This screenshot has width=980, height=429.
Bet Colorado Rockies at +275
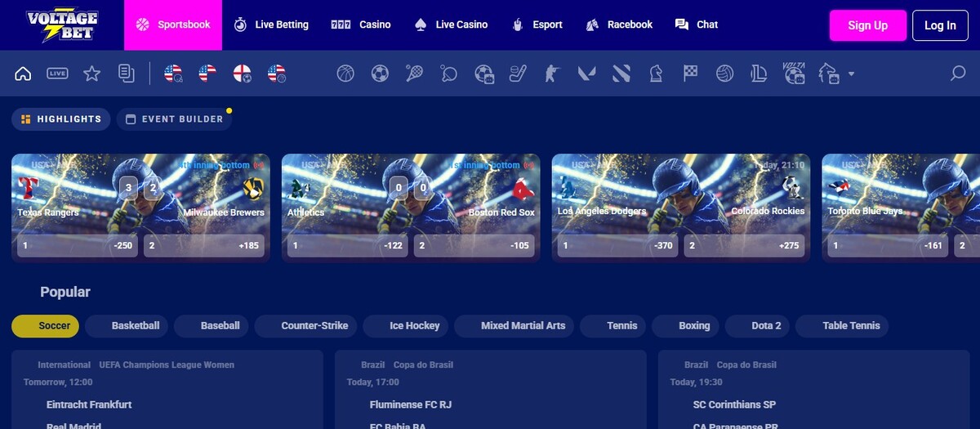click(x=745, y=245)
